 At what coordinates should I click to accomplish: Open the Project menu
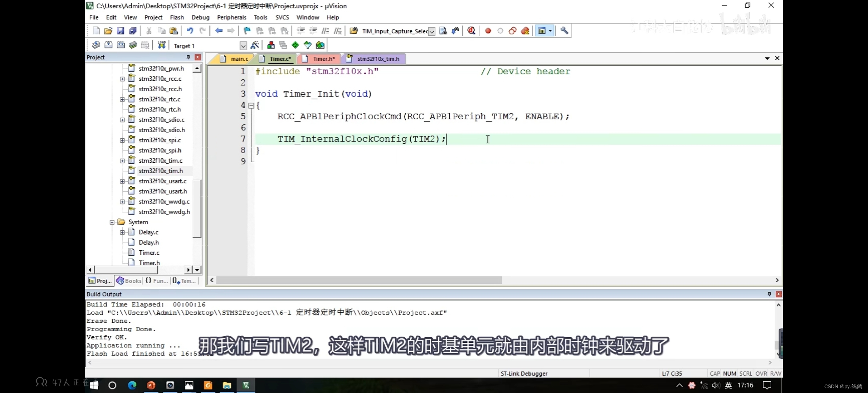coord(153,17)
